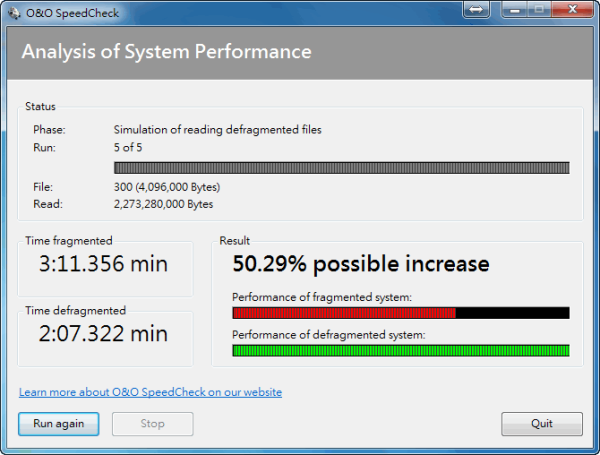Screen dimensions: 600x455
Task: Click the green defragmented performance bar
Action: [401, 351]
